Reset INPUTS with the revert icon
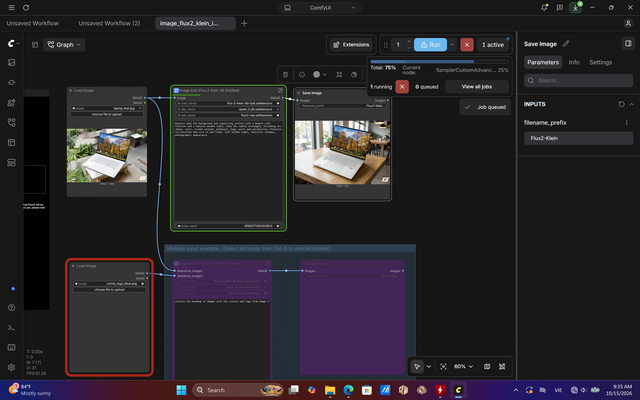640x400 pixels. click(x=621, y=104)
